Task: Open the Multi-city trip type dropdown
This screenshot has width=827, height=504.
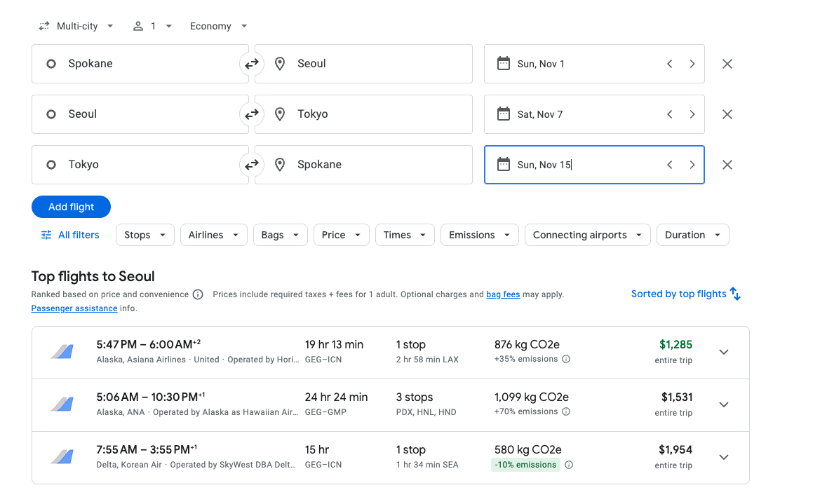Action: [x=76, y=26]
